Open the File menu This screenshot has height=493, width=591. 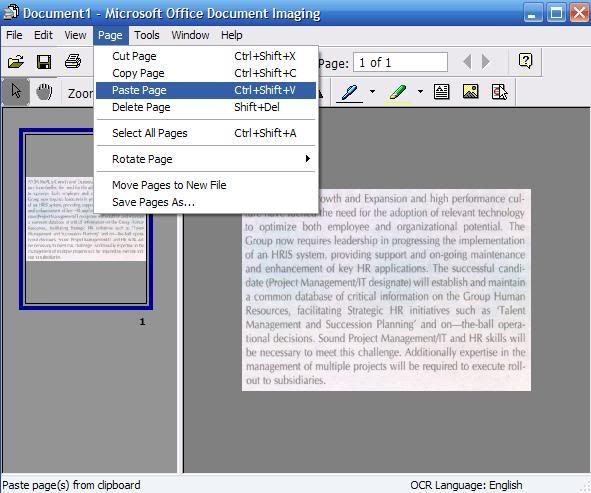click(14, 35)
